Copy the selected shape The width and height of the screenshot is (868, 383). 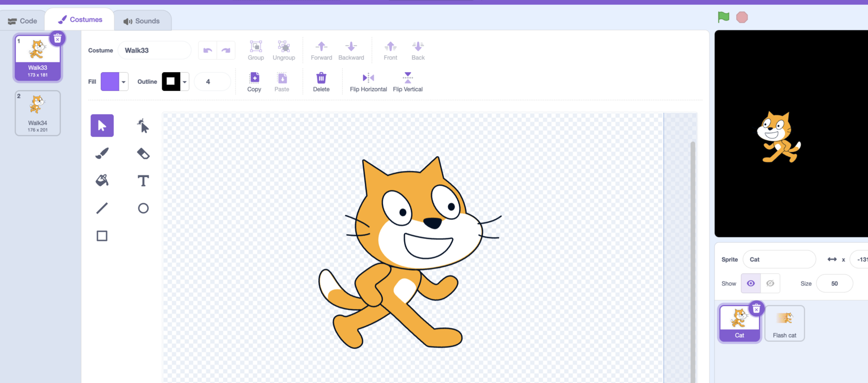254,82
